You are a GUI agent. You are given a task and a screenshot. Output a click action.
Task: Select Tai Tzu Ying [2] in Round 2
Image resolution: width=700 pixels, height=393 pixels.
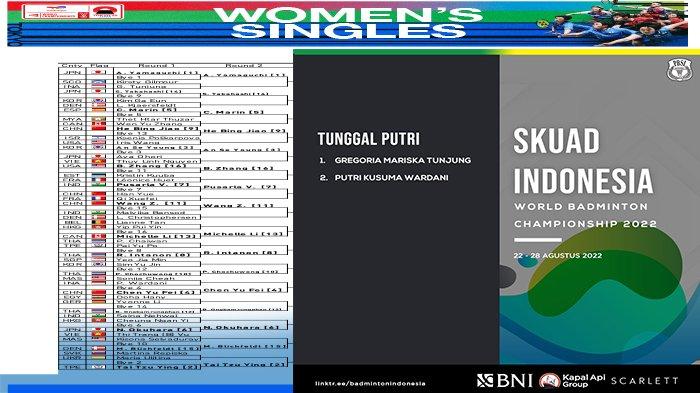click(x=244, y=365)
